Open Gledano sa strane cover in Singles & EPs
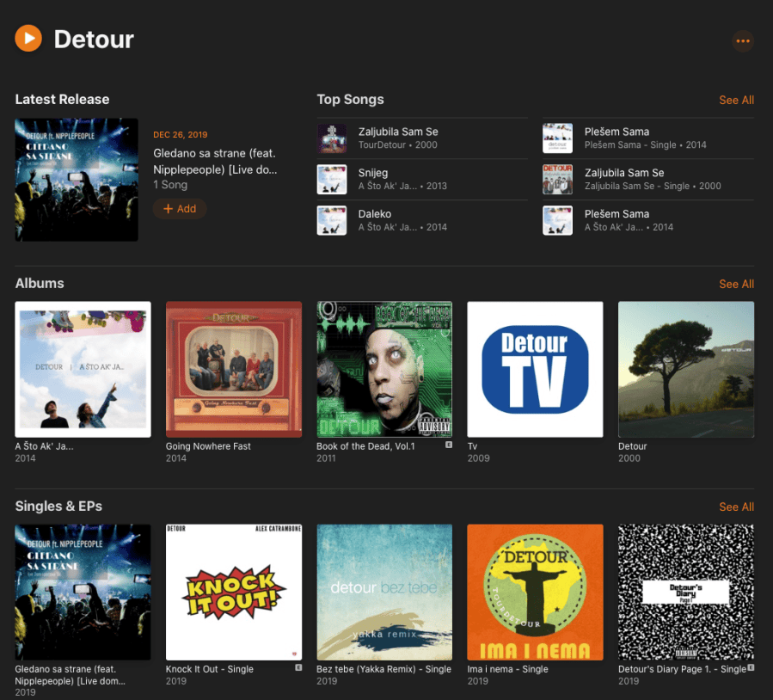 (83, 592)
